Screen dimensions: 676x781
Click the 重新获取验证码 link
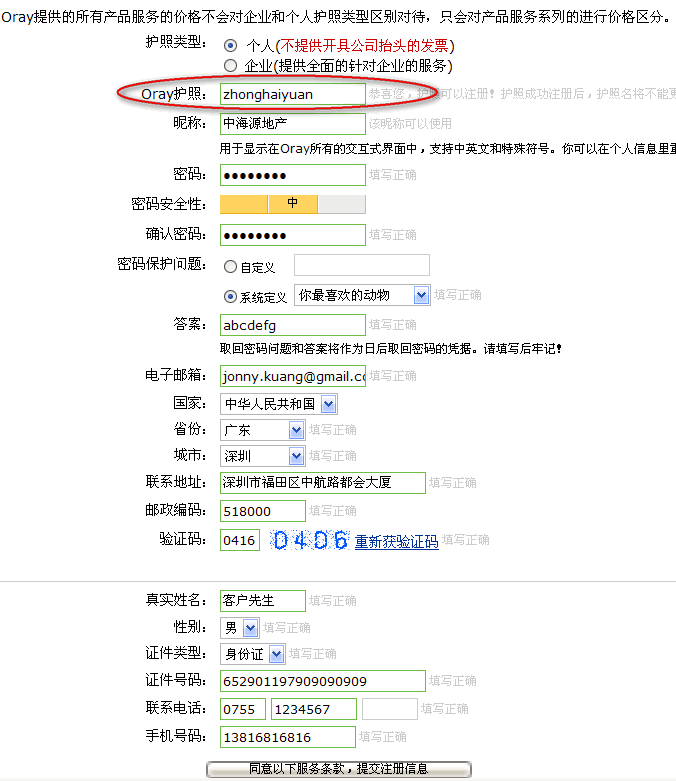point(396,542)
